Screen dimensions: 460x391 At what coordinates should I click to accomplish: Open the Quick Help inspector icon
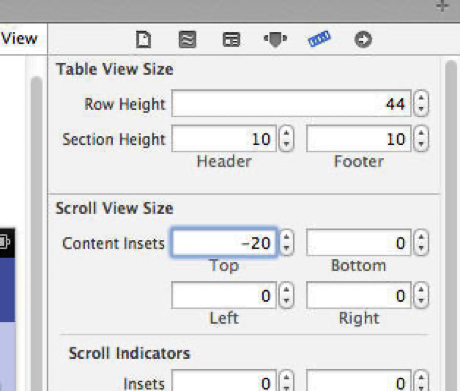[187, 39]
